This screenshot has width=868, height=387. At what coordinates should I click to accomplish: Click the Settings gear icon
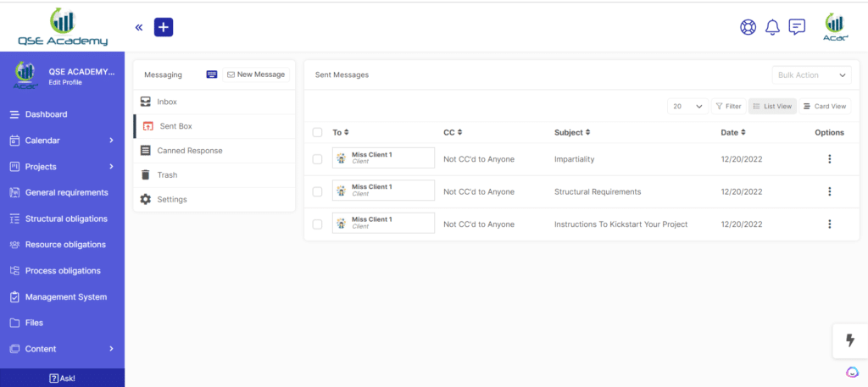tap(145, 199)
